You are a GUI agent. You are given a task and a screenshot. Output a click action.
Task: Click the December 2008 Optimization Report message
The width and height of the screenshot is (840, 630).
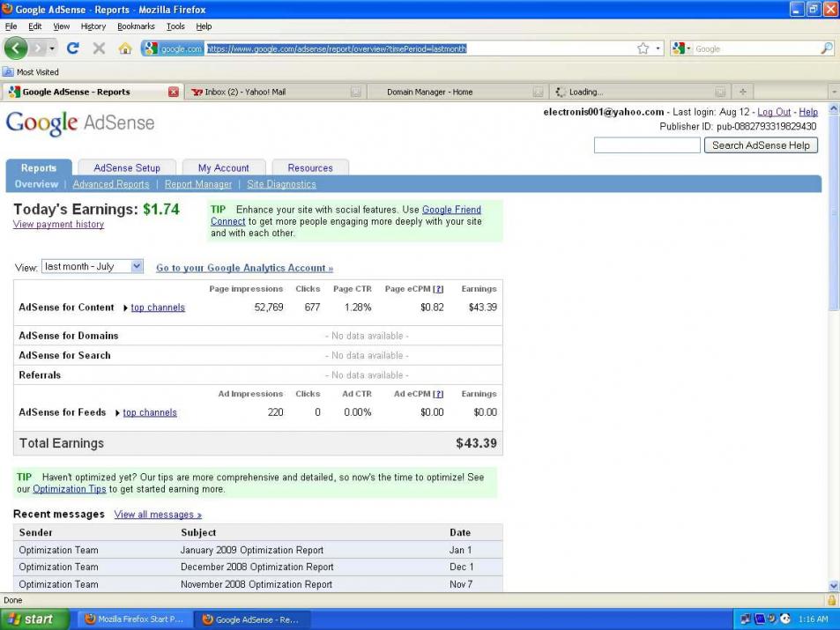click(x=257, y=567)
